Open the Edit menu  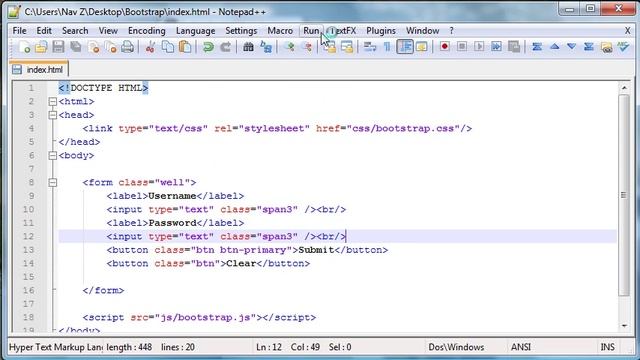point(44,31)
